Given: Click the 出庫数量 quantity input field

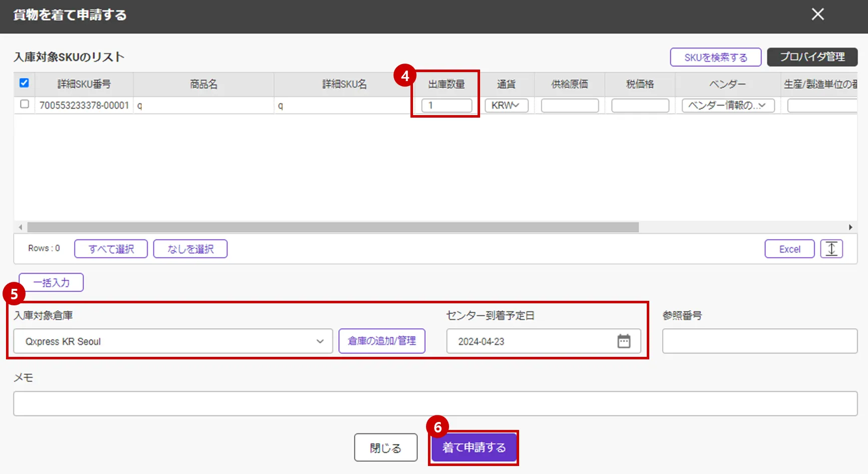Looking at the screenshot, I should (x=447, y=106).
